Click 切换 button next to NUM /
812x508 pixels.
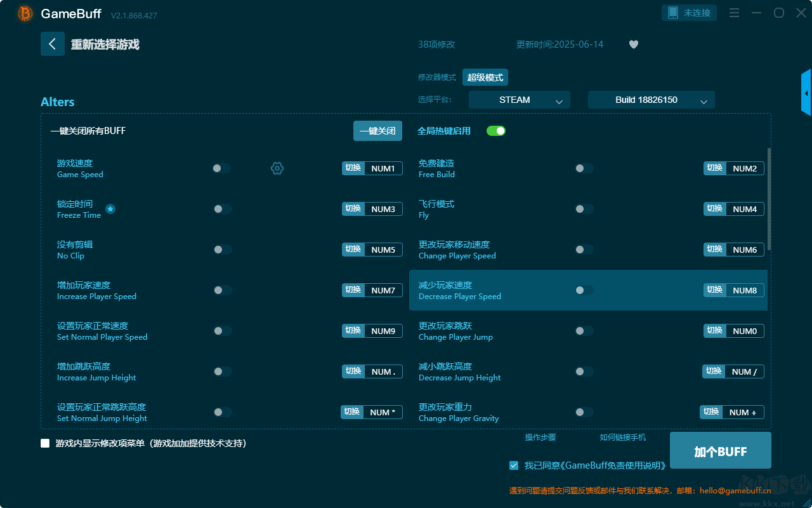(x=714, y=371)
